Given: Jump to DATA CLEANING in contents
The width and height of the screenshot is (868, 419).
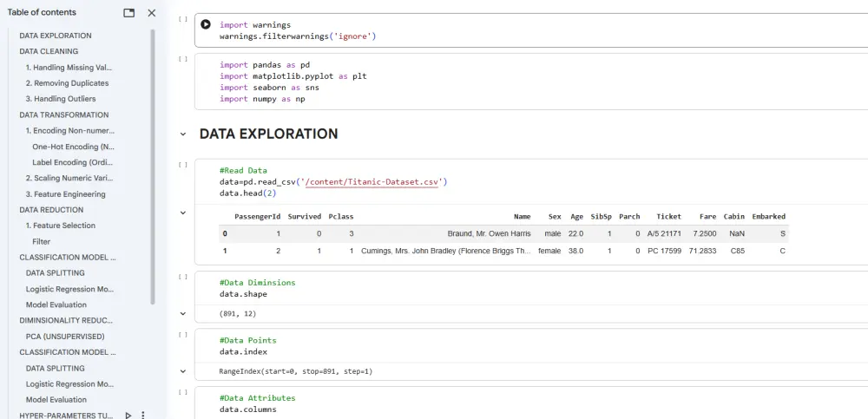Looking at the screenshot, I should [x=49, y=51].
